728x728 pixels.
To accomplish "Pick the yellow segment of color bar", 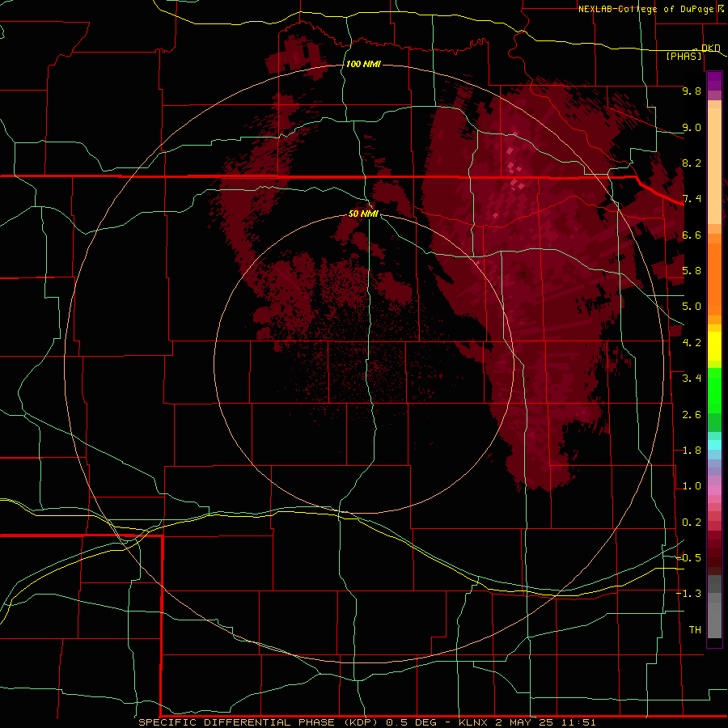I will tap(714, 346).
